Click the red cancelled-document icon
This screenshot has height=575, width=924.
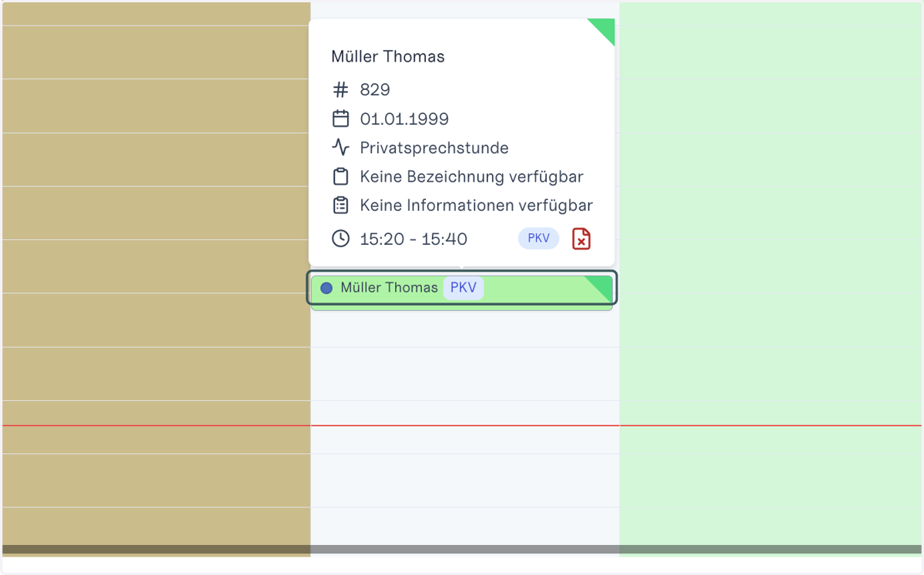click(x=581, y=239)
